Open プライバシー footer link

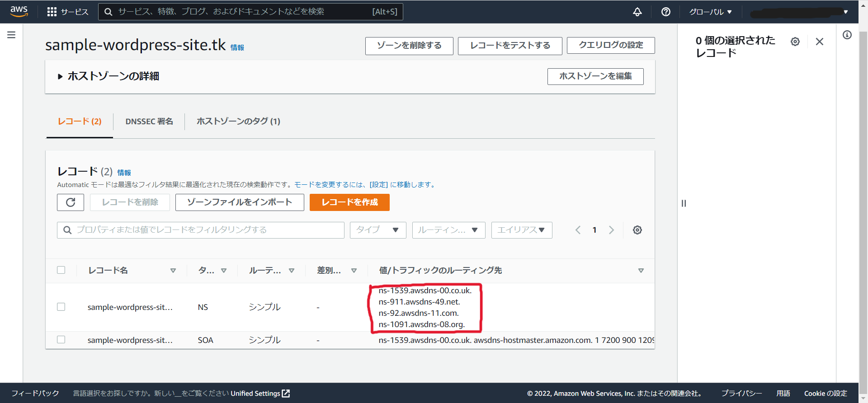741,394
